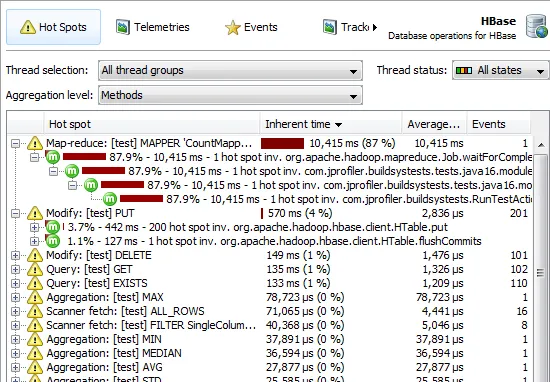Collapse the Modify PUT hot spot

(x=15, y=213)
